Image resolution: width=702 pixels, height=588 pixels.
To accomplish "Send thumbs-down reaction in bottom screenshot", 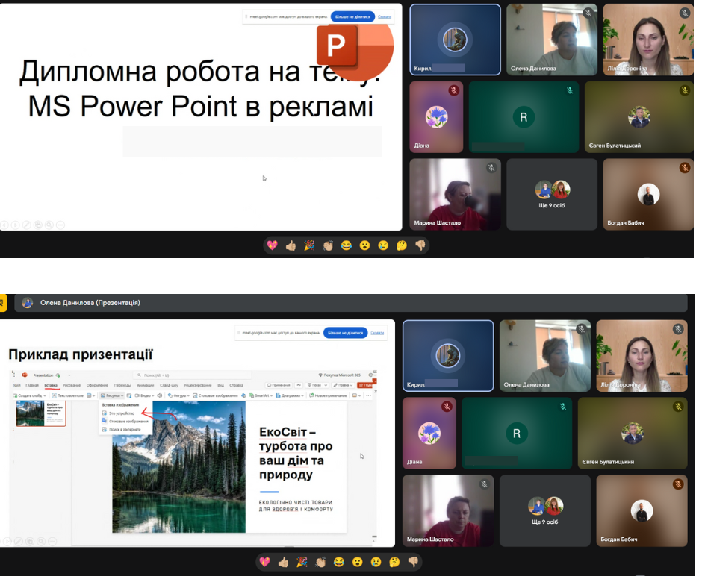I will click(x=413, y=562).
